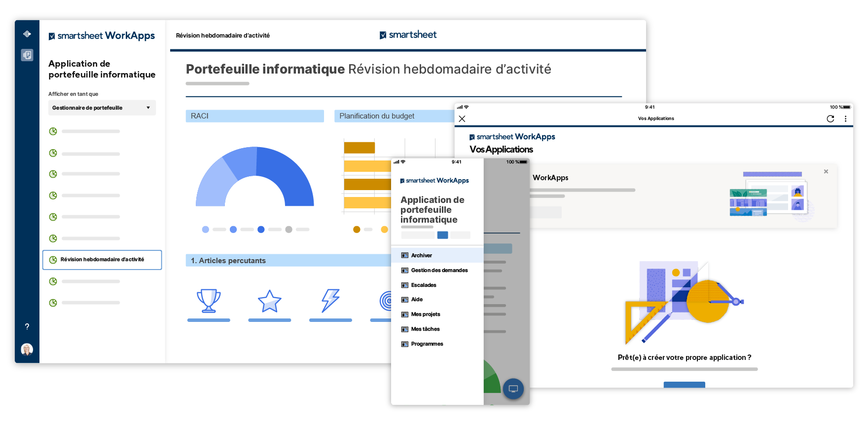This screenshot has height=433, width=868.
Task: Click the sheet icon beside 'Archiver'
Action: 405,255
